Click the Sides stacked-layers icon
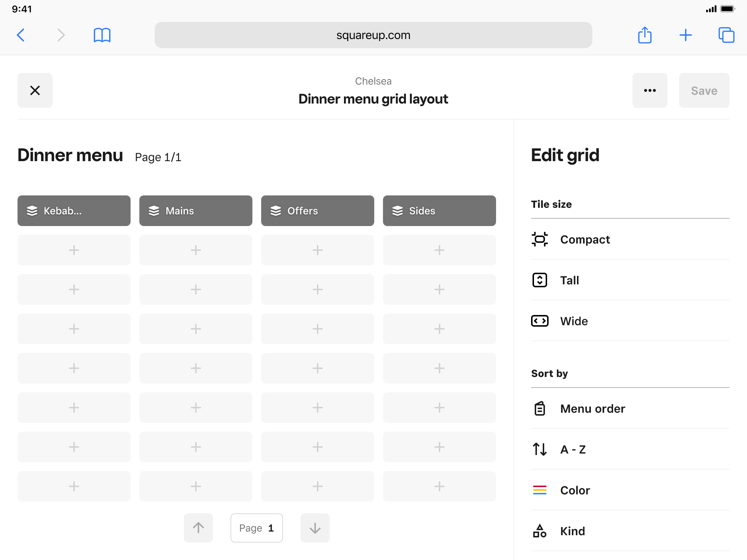 tap(398, 211)
